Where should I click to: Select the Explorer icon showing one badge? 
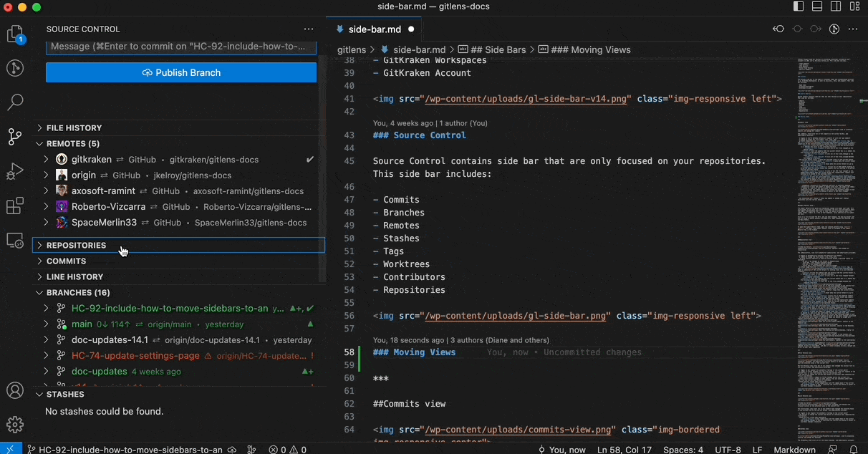15,34
